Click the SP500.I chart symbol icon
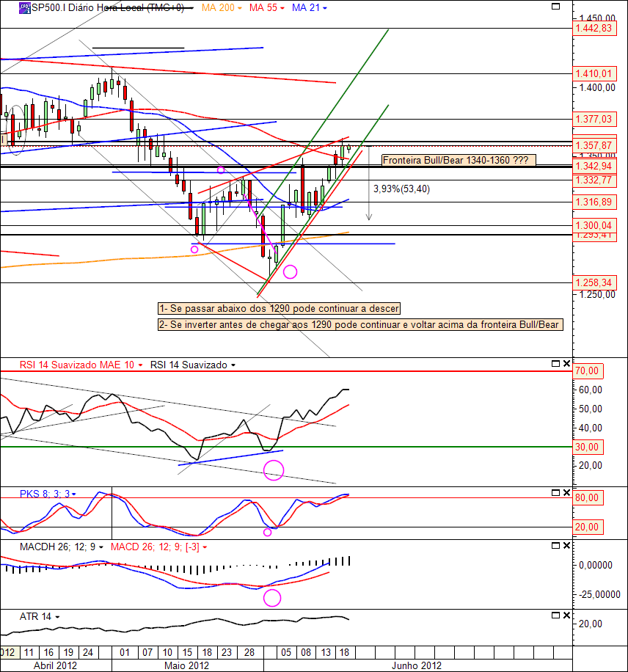This screenshot has height=672, width=628. click(25, 8)
